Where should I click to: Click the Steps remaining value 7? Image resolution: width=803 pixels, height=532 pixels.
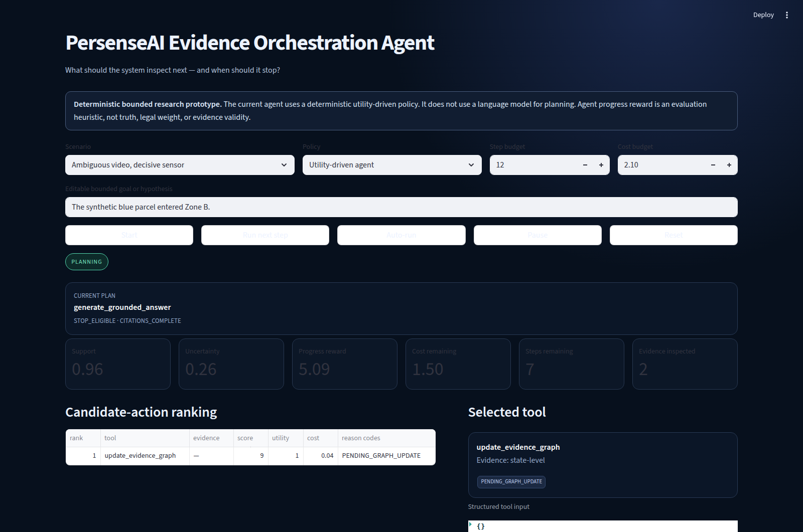(530, 370)
